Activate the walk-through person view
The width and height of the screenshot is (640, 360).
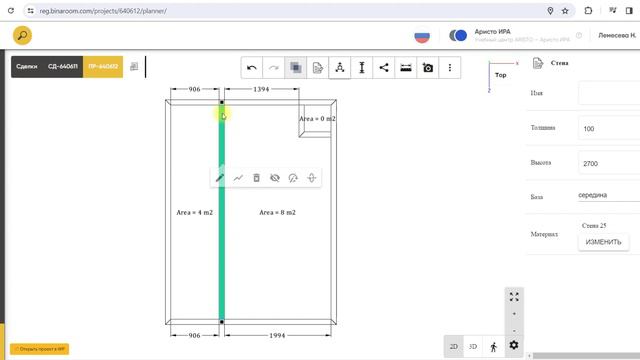coord(493,347)
